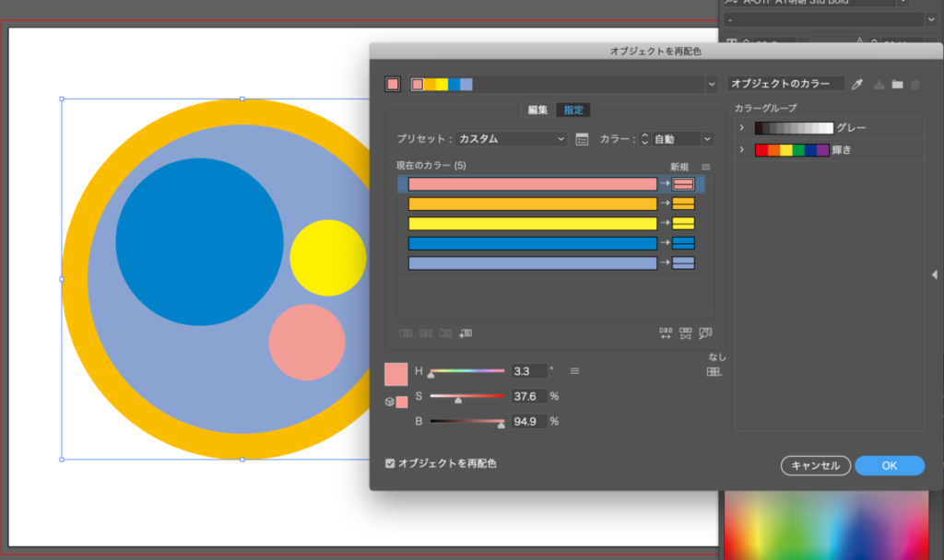The width and height of the screenshot is (944, 560).
Task: Open the プリセット カスタム dropdown
Action: [x=512, y=139]
